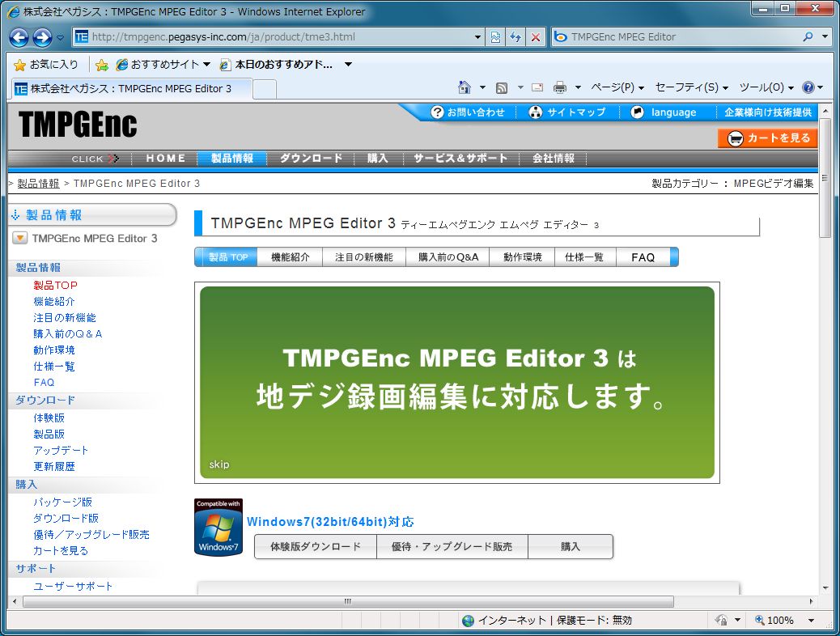The image size is (840, 636).
Task: Click the Help question mark icon
Action: tap(808, 87)
